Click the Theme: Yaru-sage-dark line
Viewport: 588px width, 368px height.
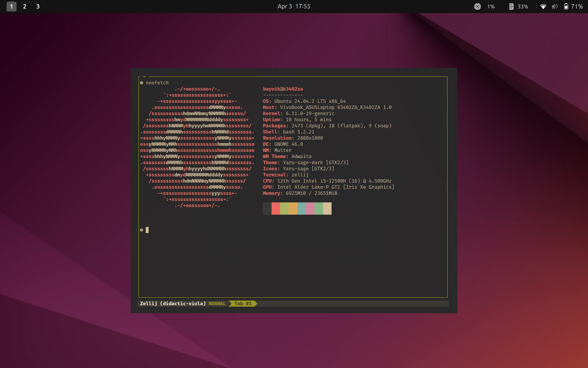tap(306, 162)
